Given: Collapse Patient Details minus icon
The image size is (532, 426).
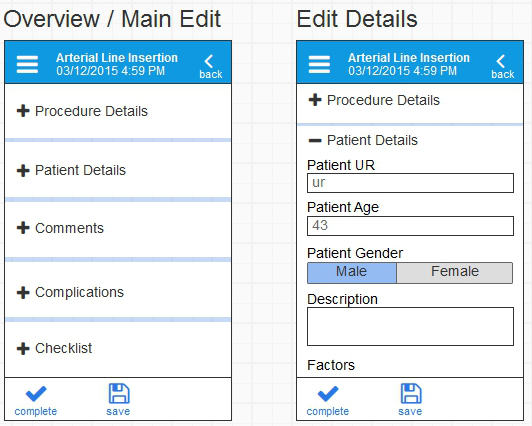Looking at the screenshot, I should coord(315,140).
